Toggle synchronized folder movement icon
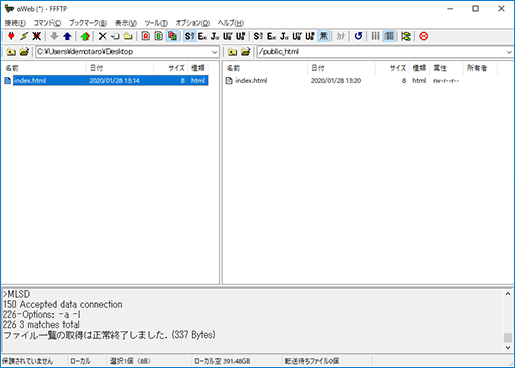Viewport: 515px width, 368px height. (406, 36)
